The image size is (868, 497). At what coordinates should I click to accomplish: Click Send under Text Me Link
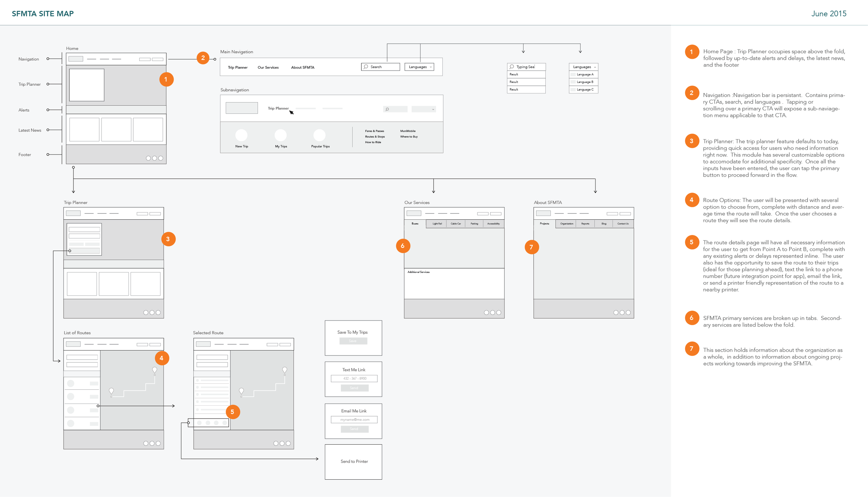point(354,388)
